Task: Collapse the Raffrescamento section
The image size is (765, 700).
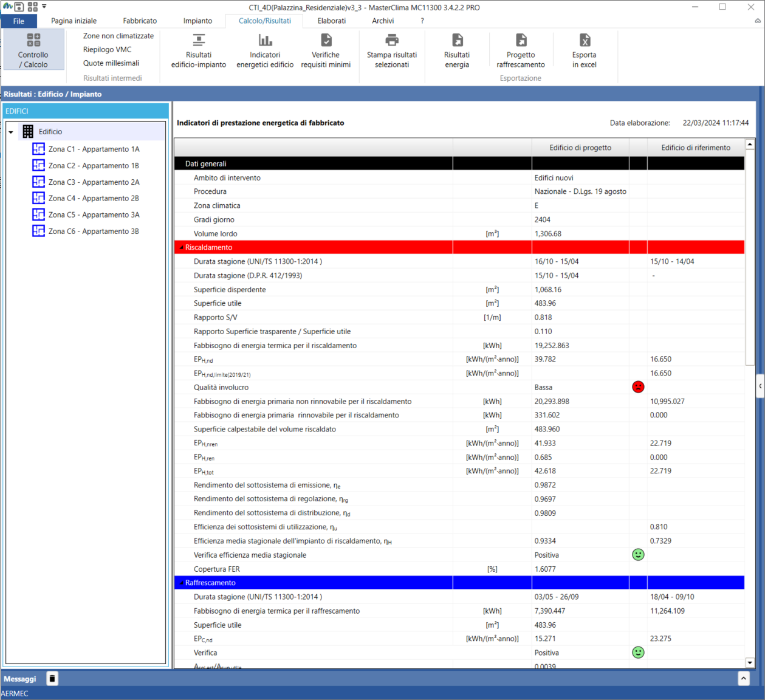Action: click(x=180, y=583)
